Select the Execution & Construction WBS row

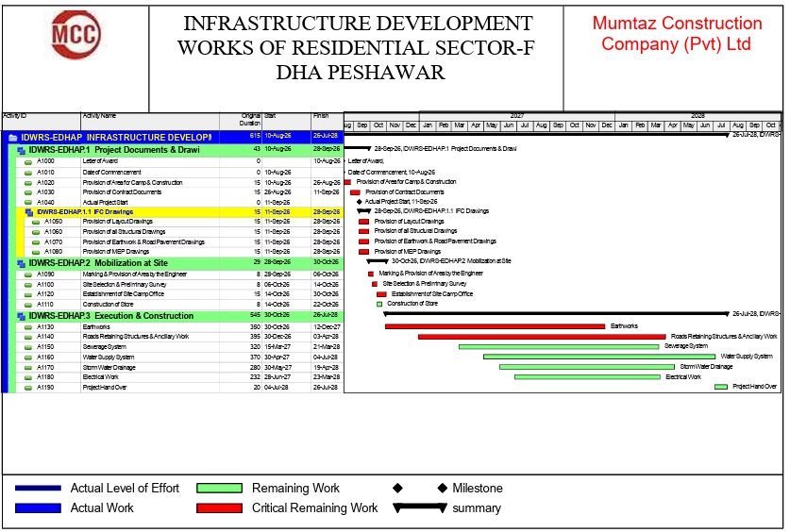(176, 316)
